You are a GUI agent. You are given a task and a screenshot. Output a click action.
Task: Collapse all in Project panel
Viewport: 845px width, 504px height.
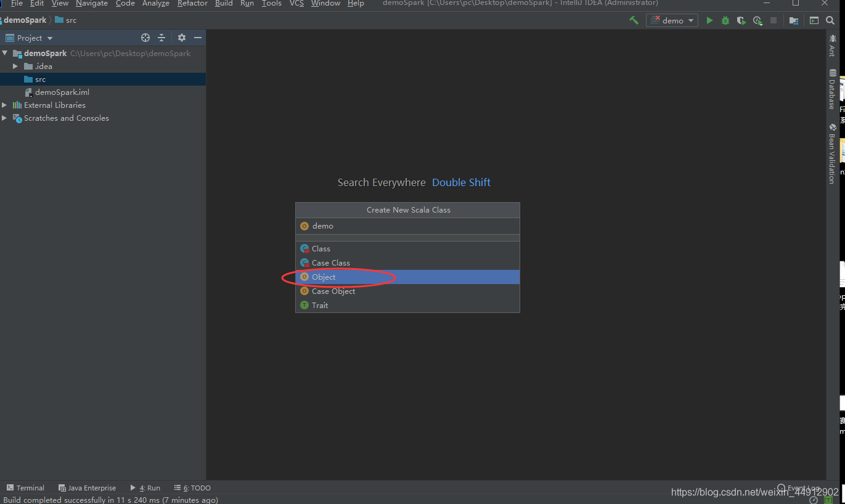[161, 38]
